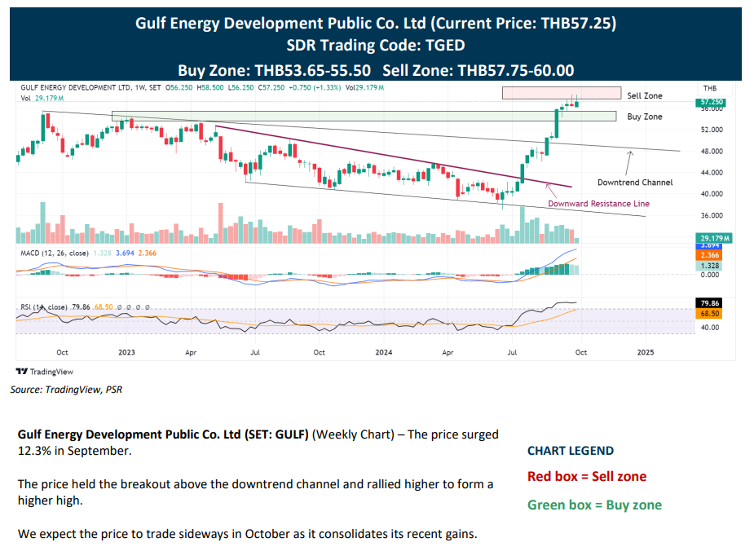754x560 pixels.
Task: Click the sentence starting 'The price held the breakout'
Action: click(255, 492)
